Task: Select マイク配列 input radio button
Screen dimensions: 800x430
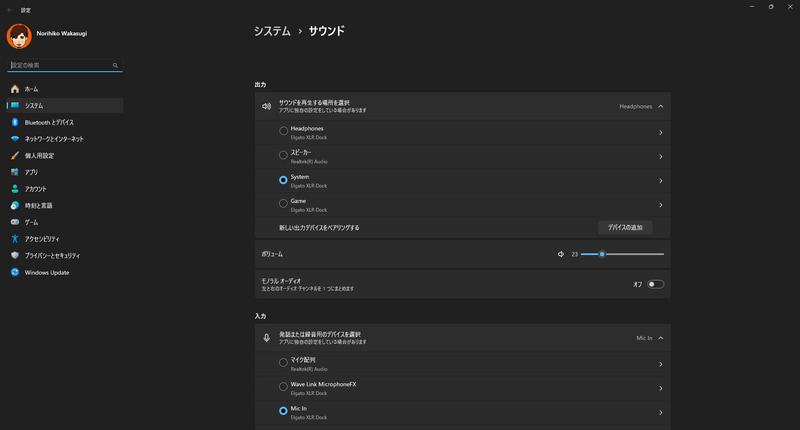Action: click(x=283, y=363)
